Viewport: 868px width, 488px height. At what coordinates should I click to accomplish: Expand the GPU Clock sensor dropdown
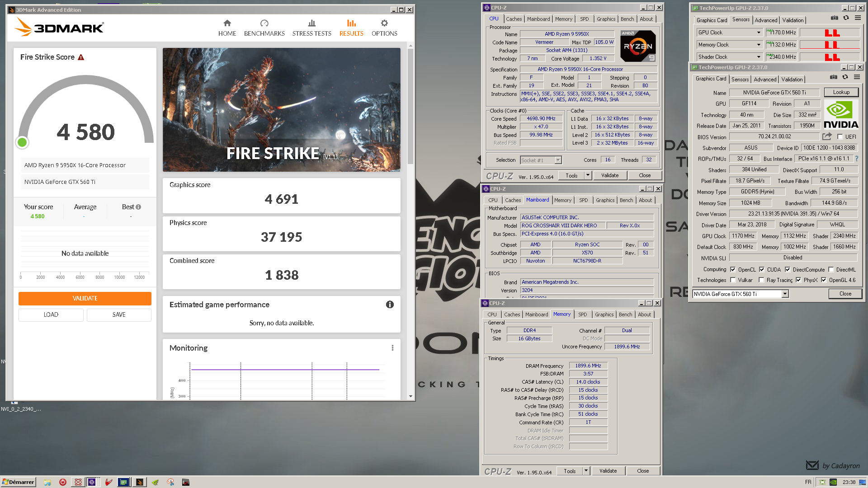pos(759,33)
